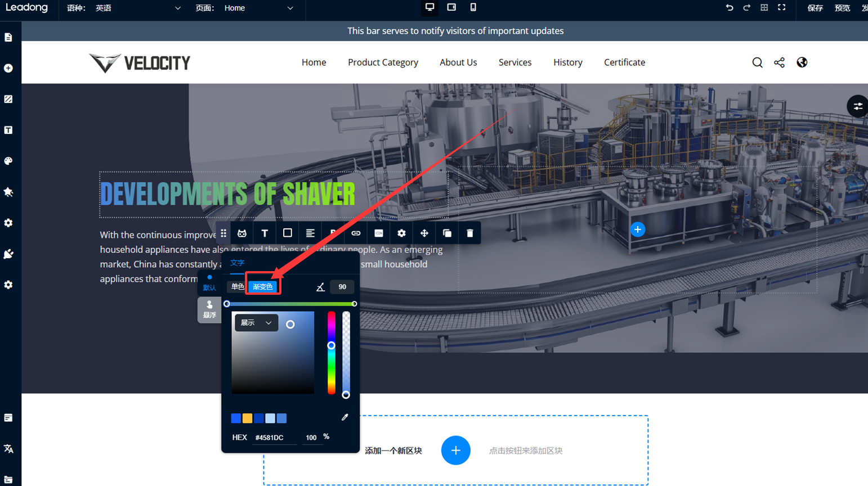Click the 保存 save button
Viewport: 868px width, 486px height.
(x=815, y=8)
